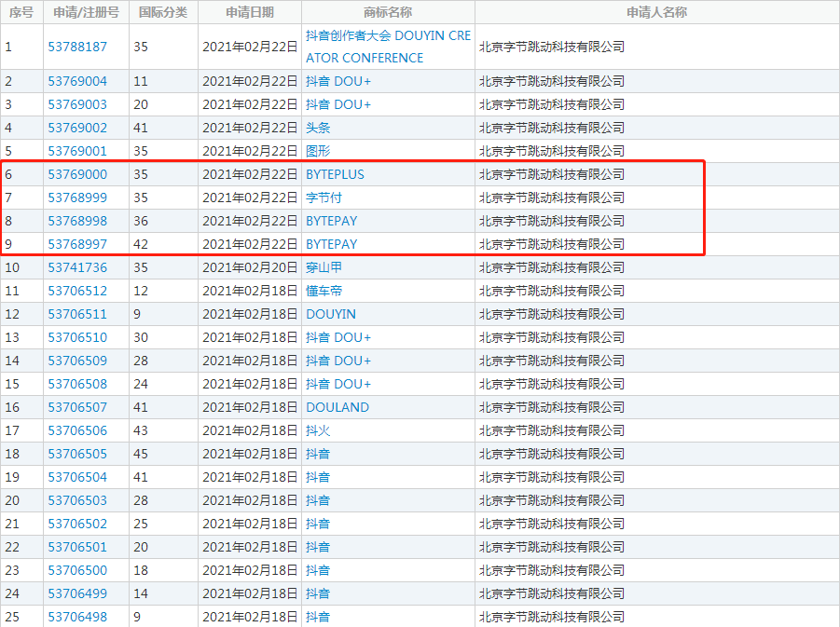The height and width of the screenshot is (627, 840).
Task: Open application number 53706511
Action: [x=77, y=314]
